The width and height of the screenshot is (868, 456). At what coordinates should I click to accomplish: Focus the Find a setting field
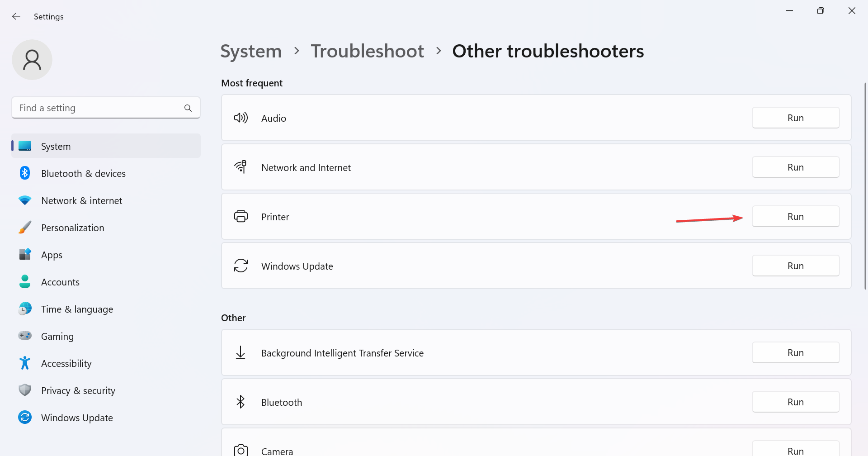106,108
